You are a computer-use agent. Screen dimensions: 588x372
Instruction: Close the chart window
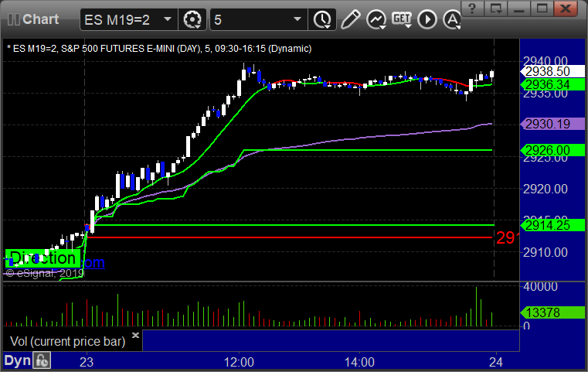[x=566, y=9]
